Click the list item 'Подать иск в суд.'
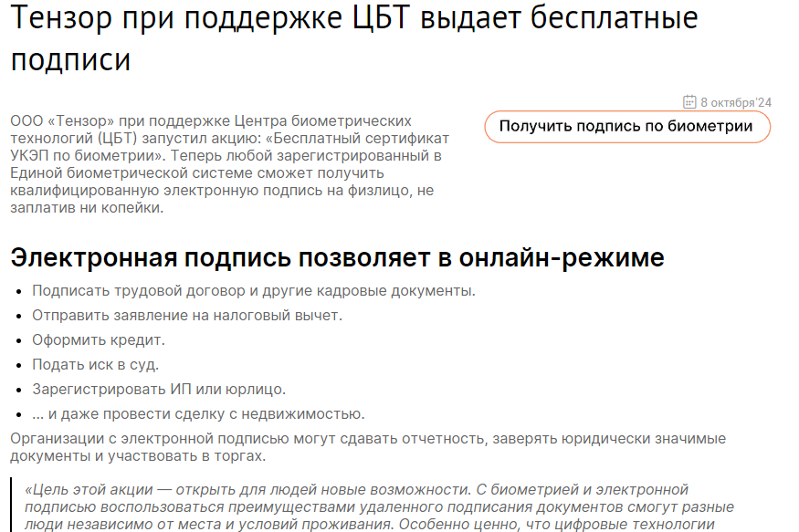The height and width of the screenshot is (532, 799). 95,364
